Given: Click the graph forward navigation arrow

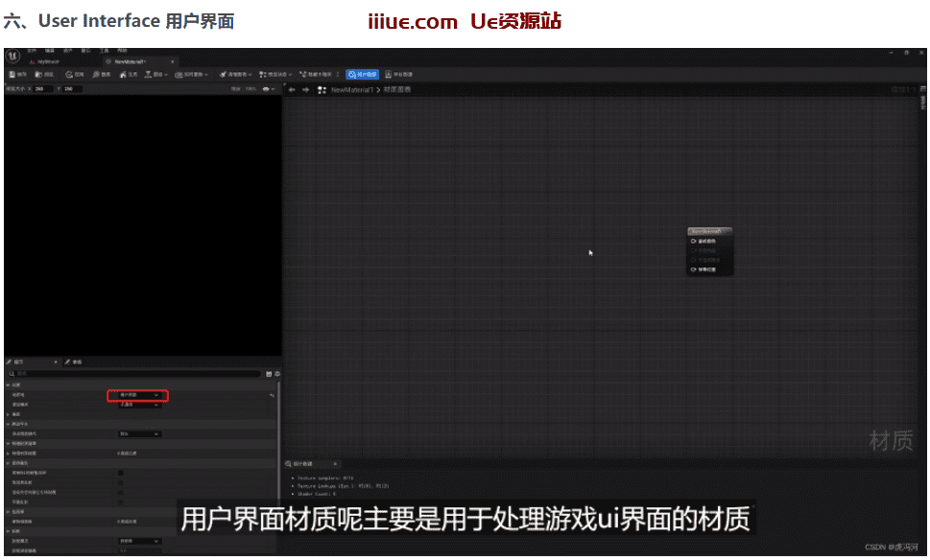Looking at the screenshot, I should (x=305, y=89).
